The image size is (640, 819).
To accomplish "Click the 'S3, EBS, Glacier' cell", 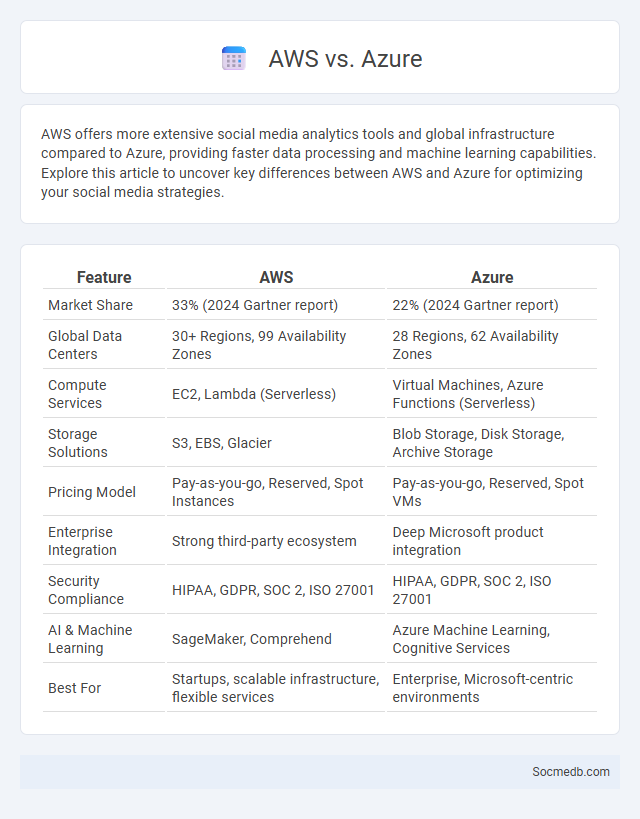I will point(222,443).
